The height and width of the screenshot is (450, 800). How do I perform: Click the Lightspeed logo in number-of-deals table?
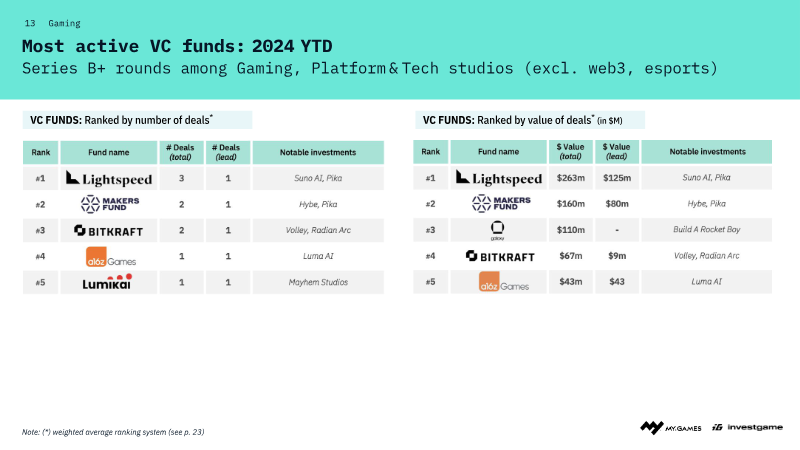pyautogui.click(x=109, y=179)
